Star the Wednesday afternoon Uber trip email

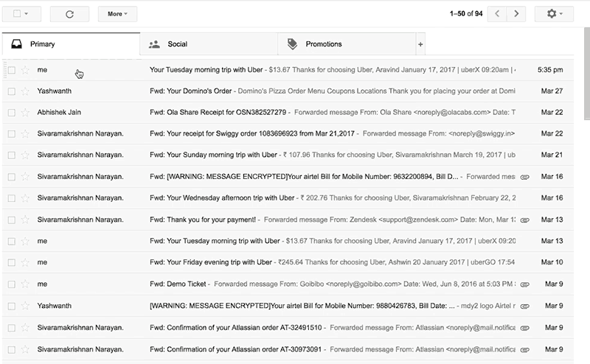pos(25,198)
